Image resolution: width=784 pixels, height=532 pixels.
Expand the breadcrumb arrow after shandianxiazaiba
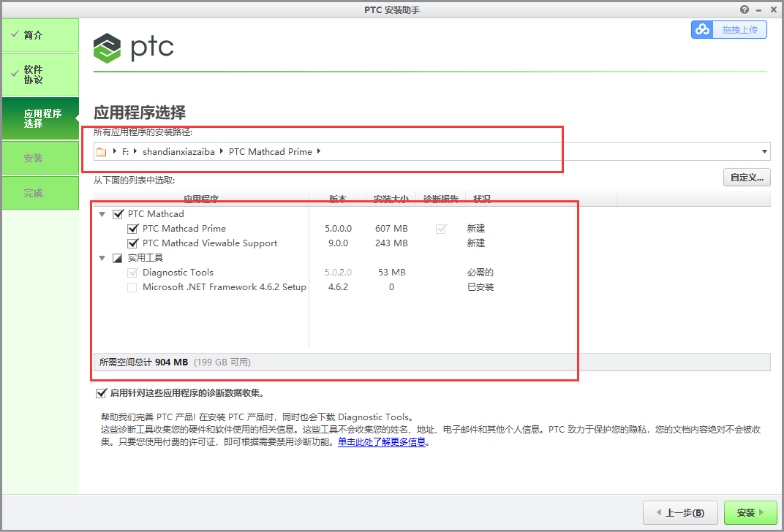222,151
